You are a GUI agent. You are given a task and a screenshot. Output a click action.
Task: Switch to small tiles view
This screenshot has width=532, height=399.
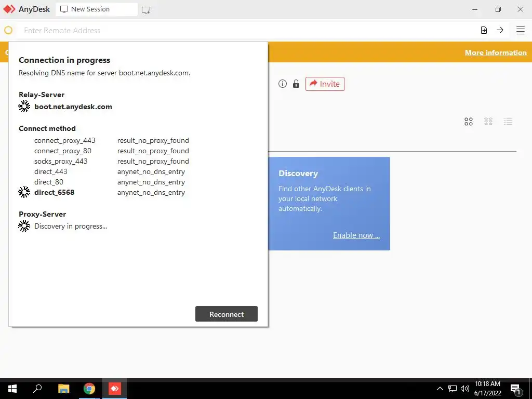tap(488, 122)
